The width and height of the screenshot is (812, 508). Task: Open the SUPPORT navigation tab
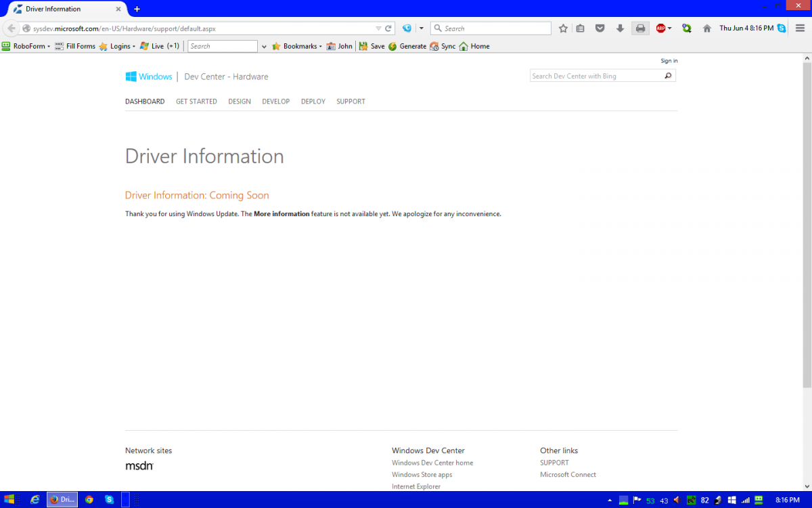[x=351, y=102]
